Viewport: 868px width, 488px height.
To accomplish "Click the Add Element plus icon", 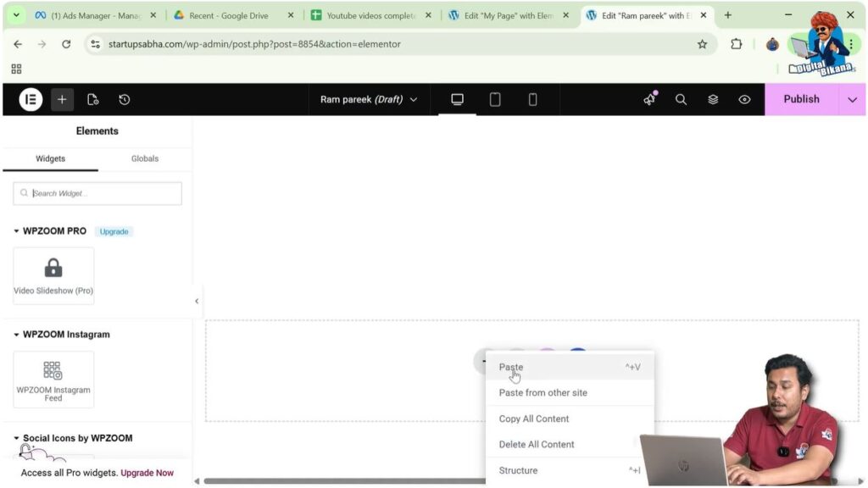I will click(x=62, y=99).
